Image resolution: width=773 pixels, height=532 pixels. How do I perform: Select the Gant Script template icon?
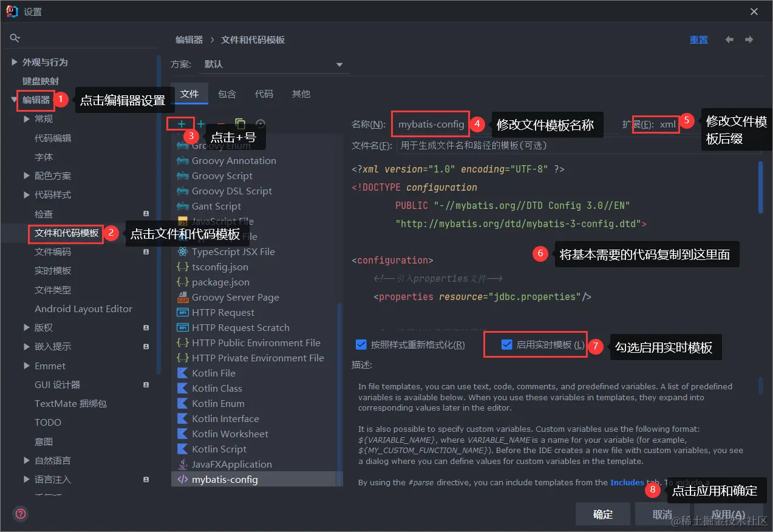point(182,206)
